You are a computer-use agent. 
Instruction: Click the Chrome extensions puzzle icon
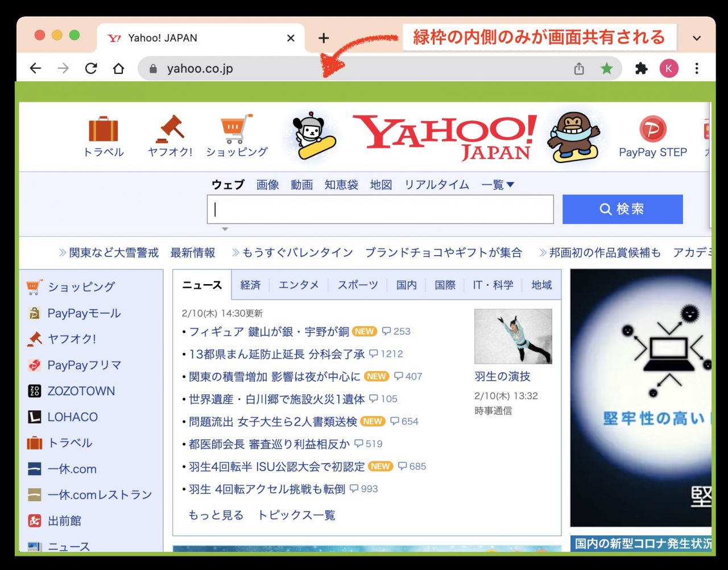[x=641, y=69]
